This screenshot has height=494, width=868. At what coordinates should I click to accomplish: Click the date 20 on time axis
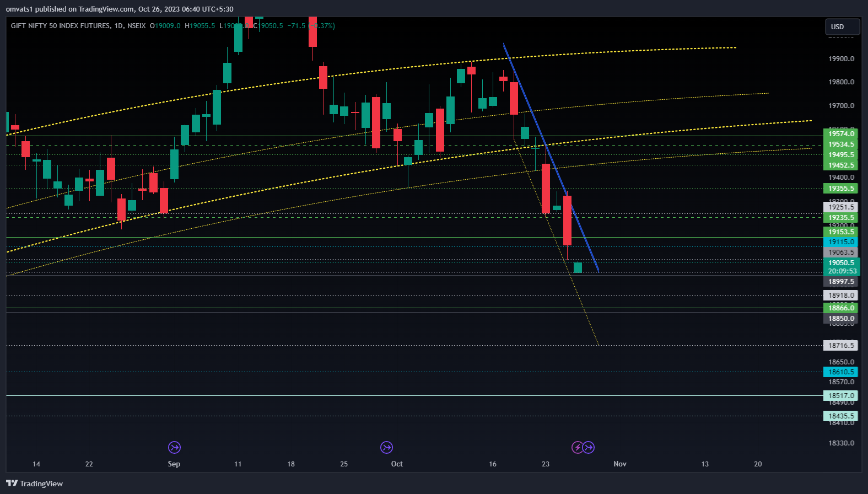click(x=758, y=464)
